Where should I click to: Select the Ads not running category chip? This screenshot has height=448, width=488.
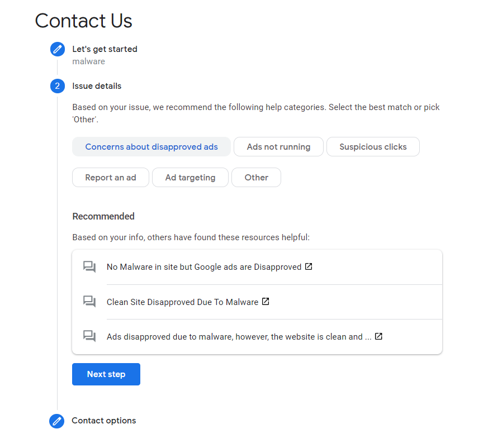(278, 147)
